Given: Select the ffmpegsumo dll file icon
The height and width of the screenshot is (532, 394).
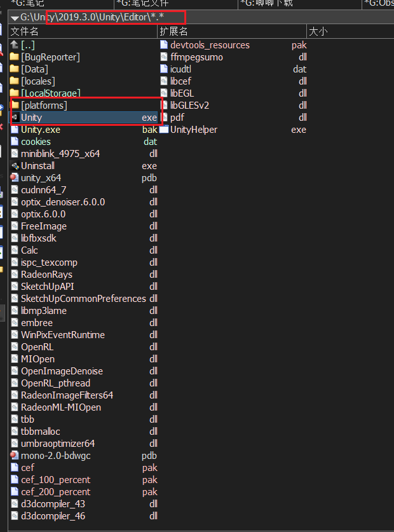Looking at the screenshot, I should (x=164, y=57).
